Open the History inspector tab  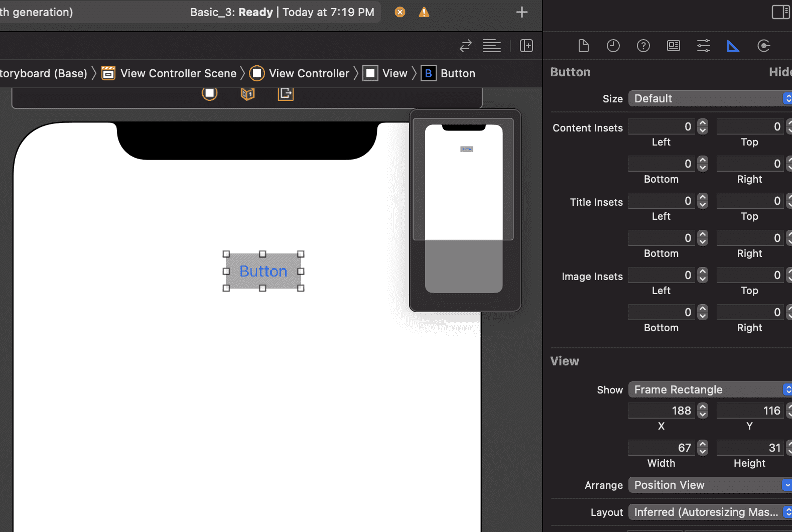613,46
